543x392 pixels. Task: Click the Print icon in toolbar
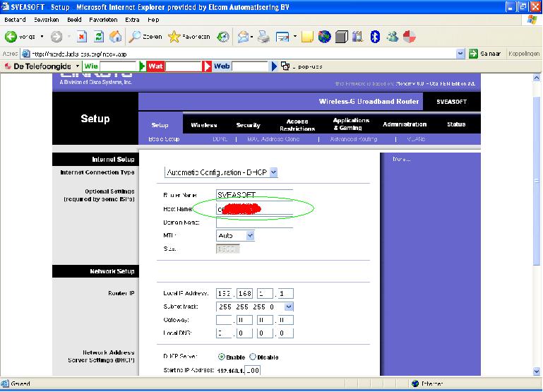[263, 36]
